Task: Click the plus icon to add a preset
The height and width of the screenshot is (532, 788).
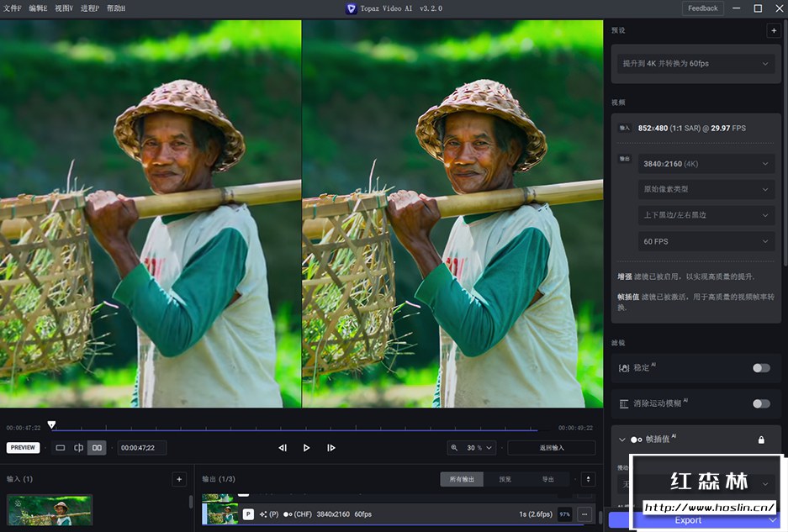Action: (x=774, y=30)
